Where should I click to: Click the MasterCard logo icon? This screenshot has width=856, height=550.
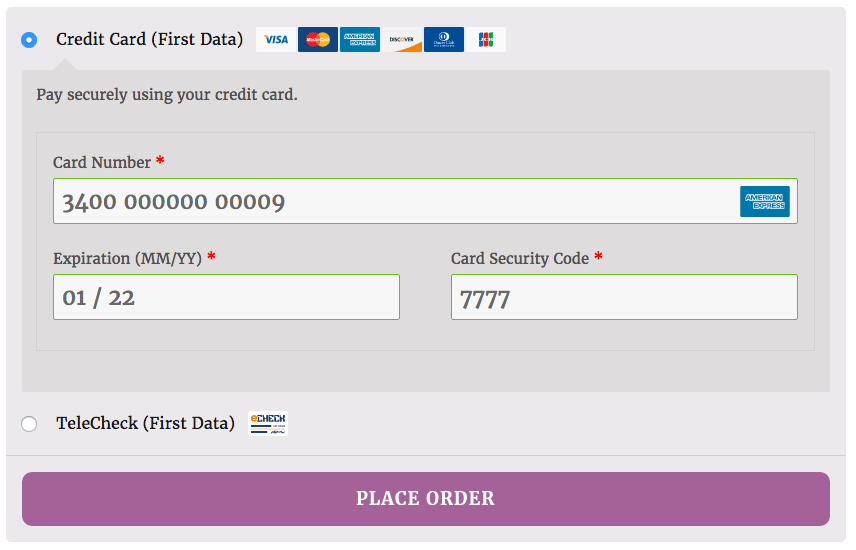(318, 40)
